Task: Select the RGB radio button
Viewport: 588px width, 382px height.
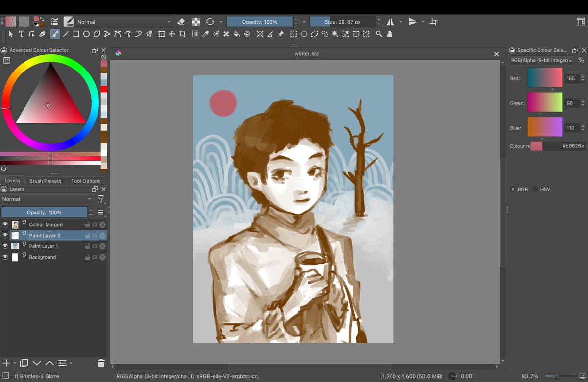Action: pos(513,189)
